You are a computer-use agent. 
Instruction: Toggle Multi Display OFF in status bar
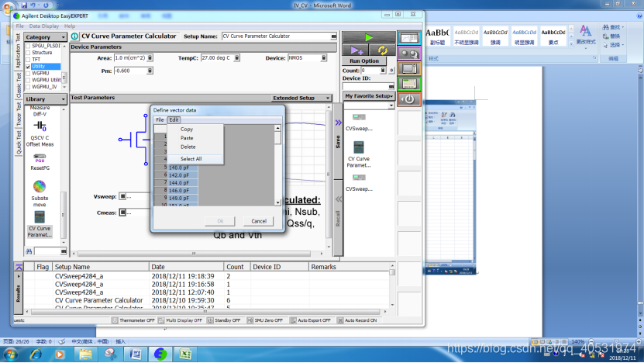pyautogui.click(x=181, y=320)
